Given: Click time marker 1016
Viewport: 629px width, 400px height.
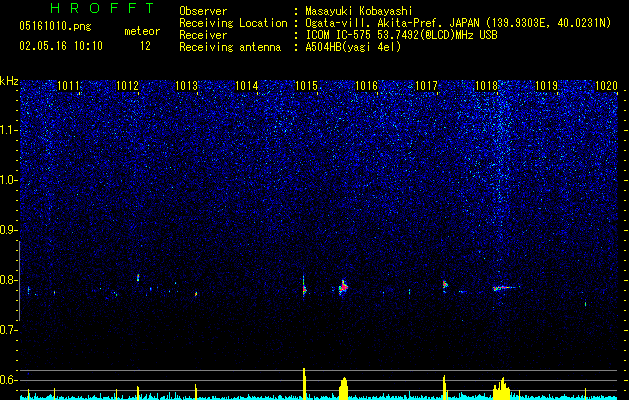Looking at the screenshot, I should 367,86.
